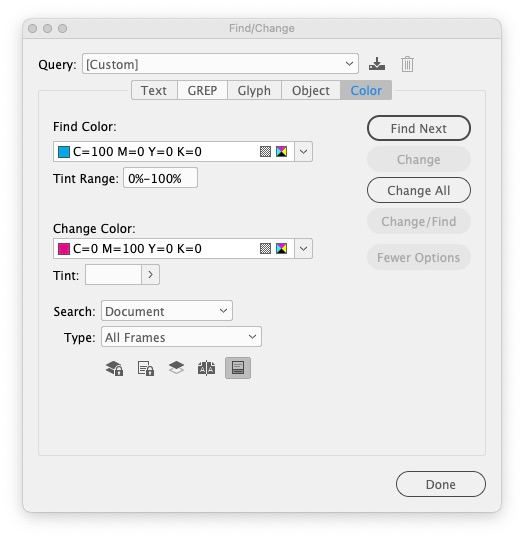524x539 pixels.
Task: Click the tint swatch icon in the Find Color field
Action: coord(265,152)
